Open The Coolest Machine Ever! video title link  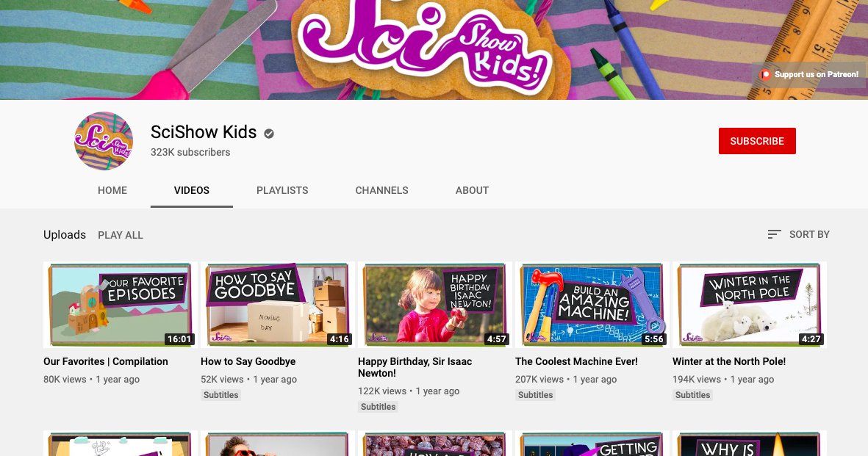coord(576,361)
